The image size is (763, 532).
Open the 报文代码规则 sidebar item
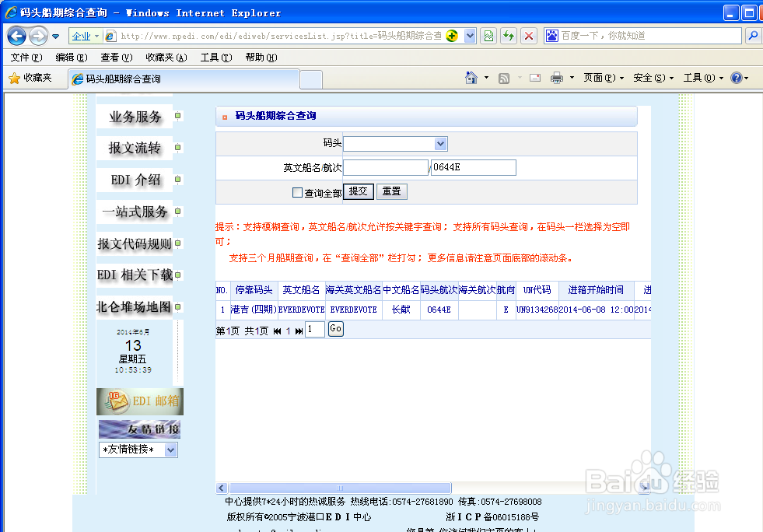coord(135,243)
